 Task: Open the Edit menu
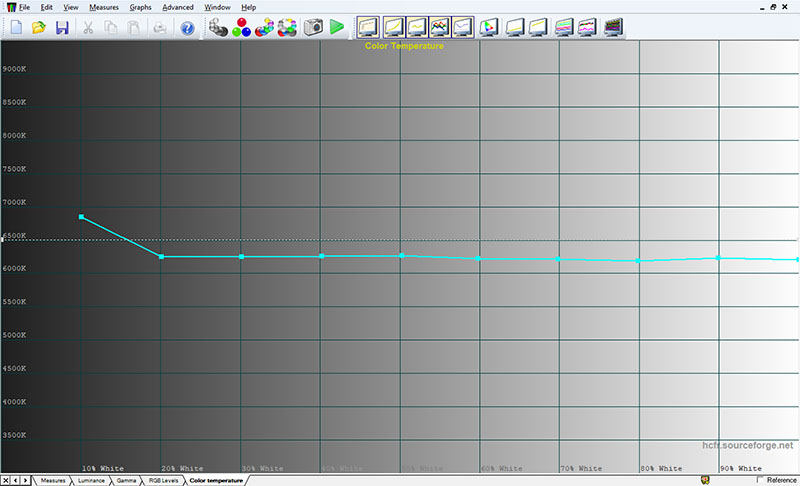click(x=46, y=7)
